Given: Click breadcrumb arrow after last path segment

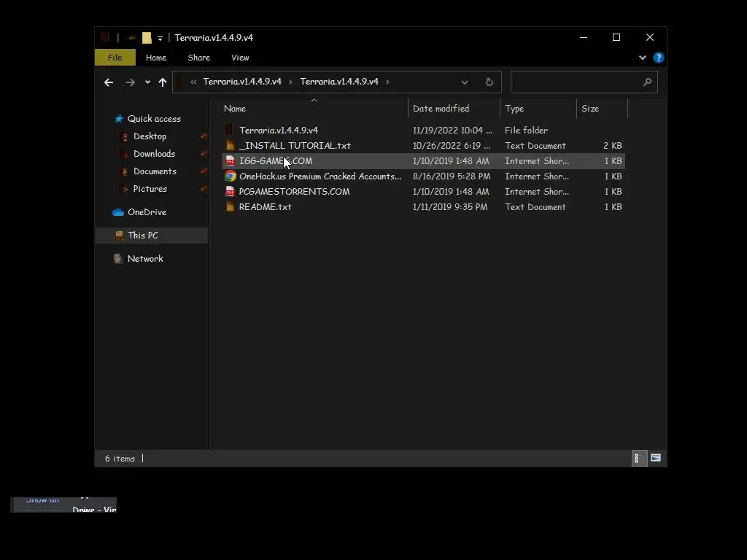Looking at the screenshot, I should [387, 82].
